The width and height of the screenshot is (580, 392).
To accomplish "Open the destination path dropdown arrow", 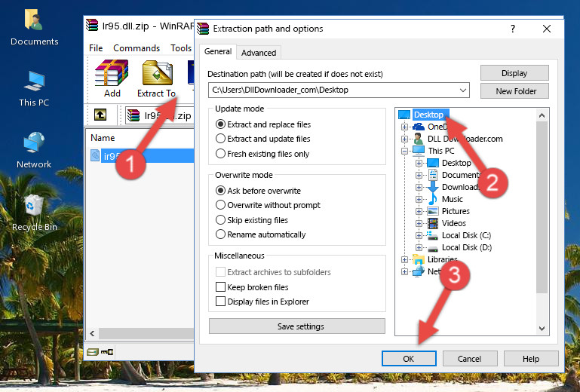I will (463, 90).
